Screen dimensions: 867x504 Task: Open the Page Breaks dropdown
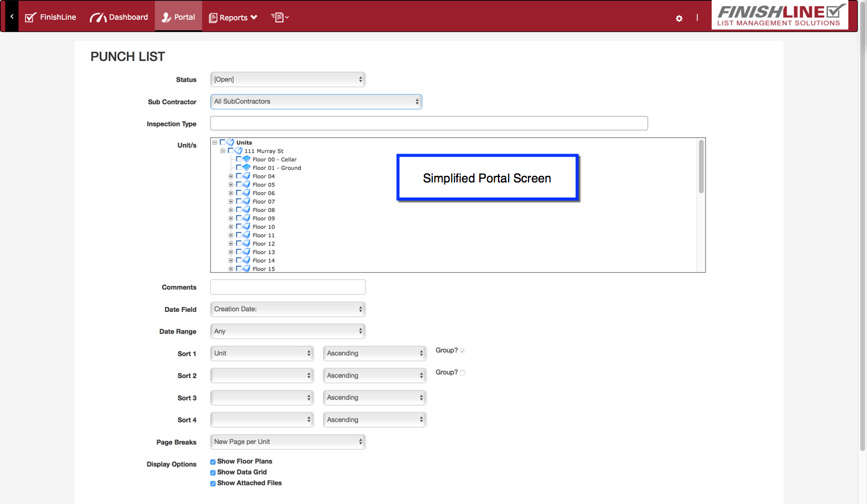(x=288, y=442)
